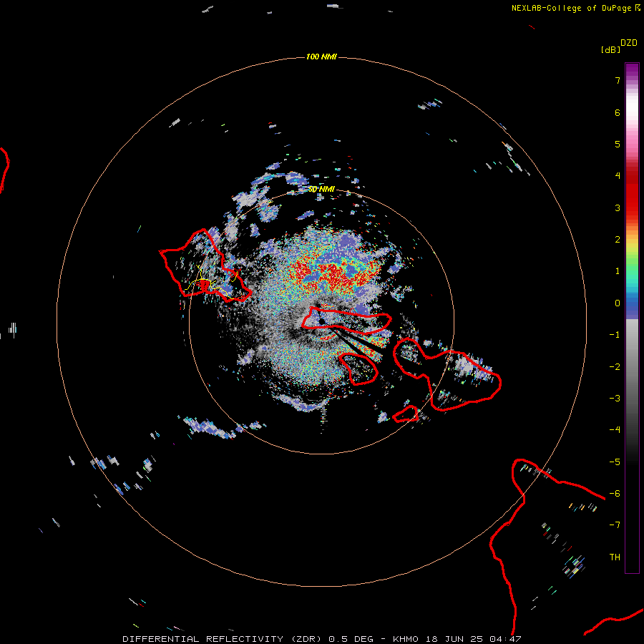
Task: Click the 6 value on color scale
Action: (618, 112)
